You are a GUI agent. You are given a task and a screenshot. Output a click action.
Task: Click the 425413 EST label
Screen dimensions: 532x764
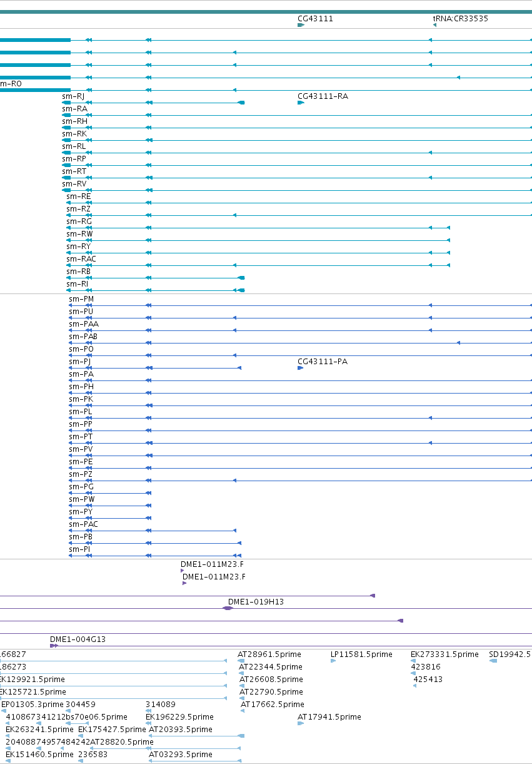tap(428, 680)
